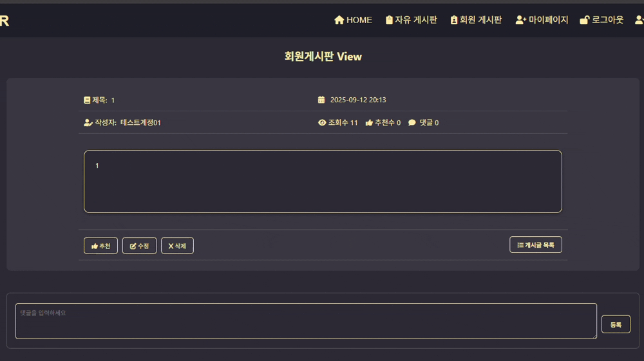Click the author icon beside 작성자
Image resolution: width=644 pixels, height=361 pixels.
[x=88, y=123]
